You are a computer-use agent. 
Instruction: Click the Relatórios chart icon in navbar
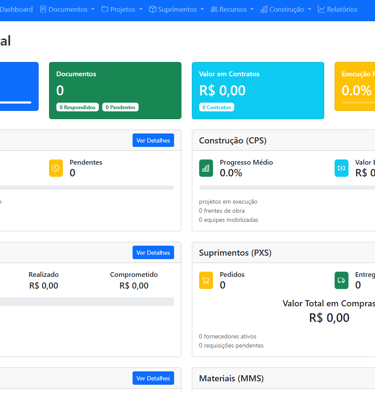tap(321, 9)
